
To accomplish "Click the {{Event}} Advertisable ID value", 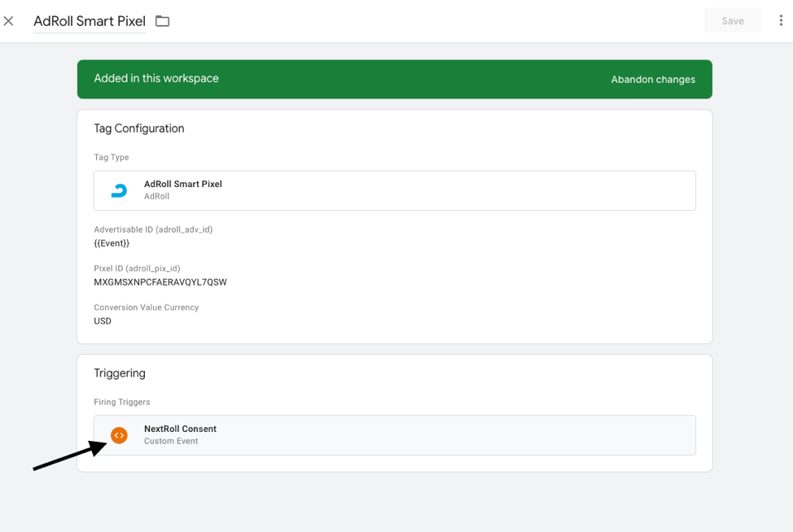I will pos(112,243).
